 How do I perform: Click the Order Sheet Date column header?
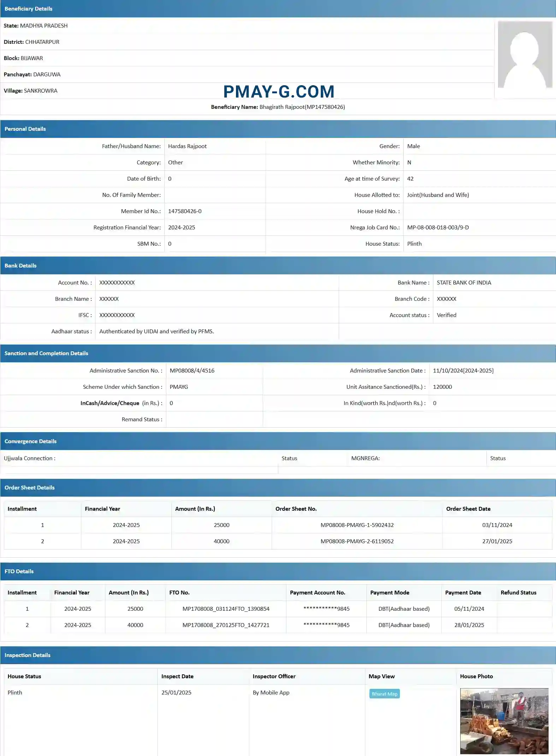468,509
